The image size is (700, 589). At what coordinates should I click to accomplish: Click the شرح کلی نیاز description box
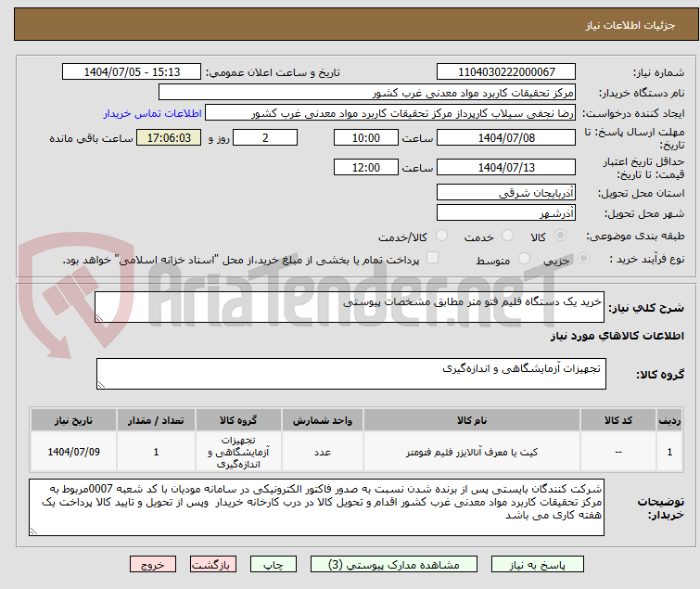click(350, 307)
